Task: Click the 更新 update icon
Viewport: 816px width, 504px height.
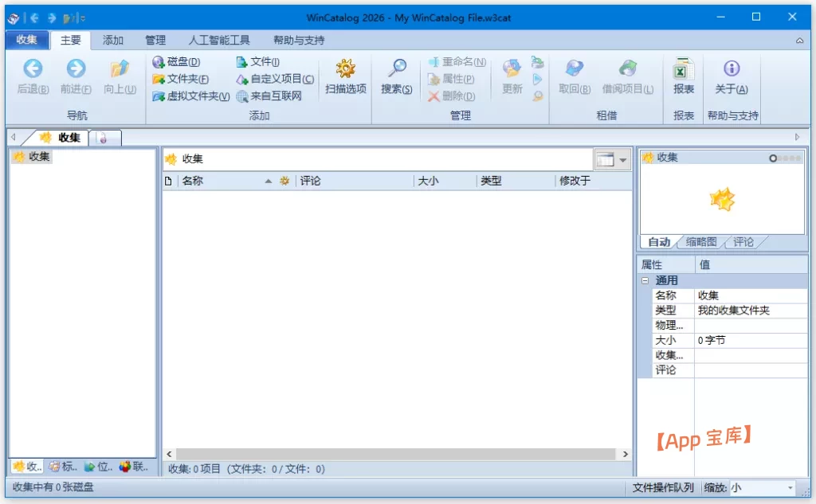Action: tap(512, 68)
